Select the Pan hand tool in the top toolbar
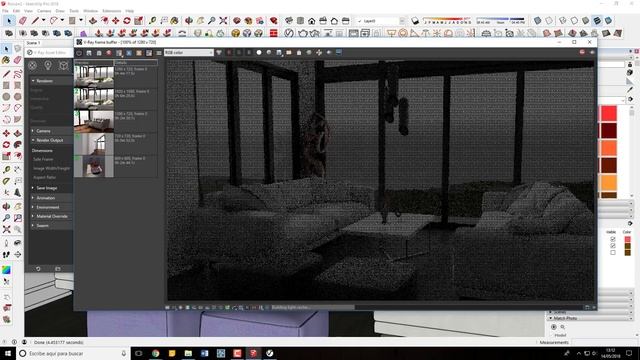 pyautogui.click(x=200, y=20)
